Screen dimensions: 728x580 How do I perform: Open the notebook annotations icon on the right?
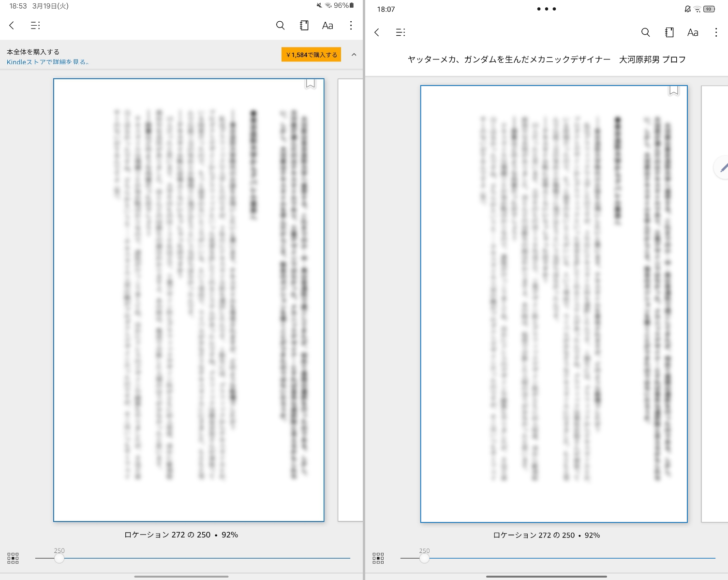point(669,32)
